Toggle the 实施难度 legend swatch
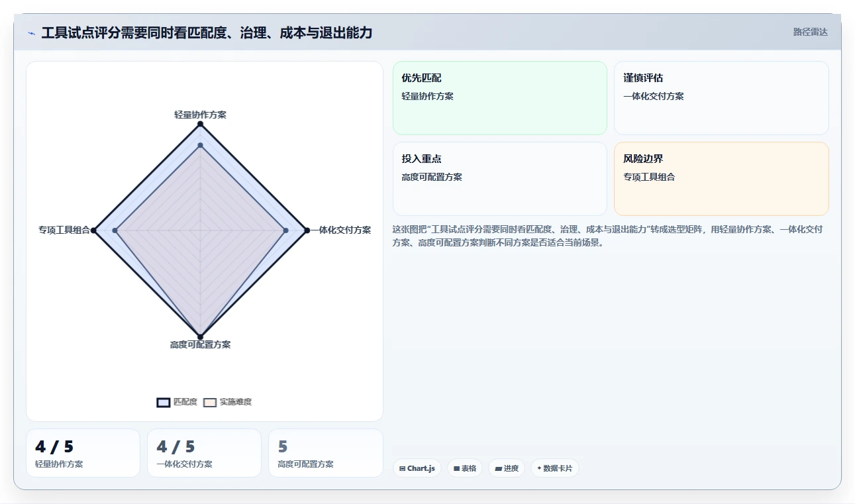 (x=210, y=402)
